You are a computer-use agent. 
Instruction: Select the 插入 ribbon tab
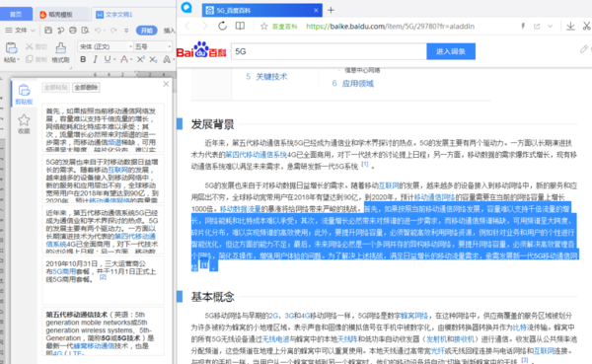169,31
